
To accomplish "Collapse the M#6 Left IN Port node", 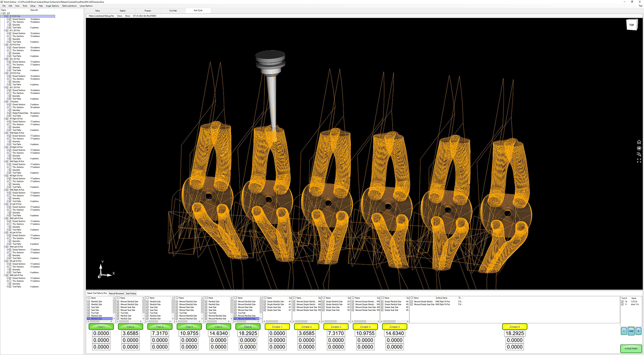I will [5, 275].
